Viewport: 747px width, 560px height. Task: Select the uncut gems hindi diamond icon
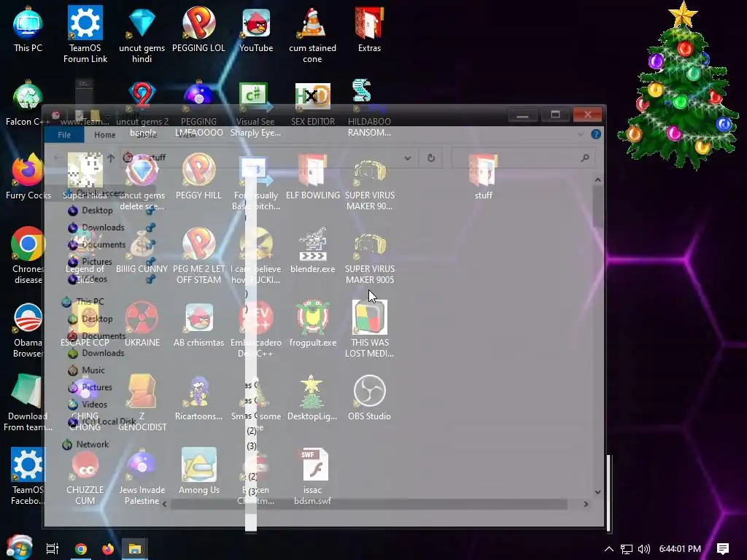pyautogui.click(x=142, y=23)
